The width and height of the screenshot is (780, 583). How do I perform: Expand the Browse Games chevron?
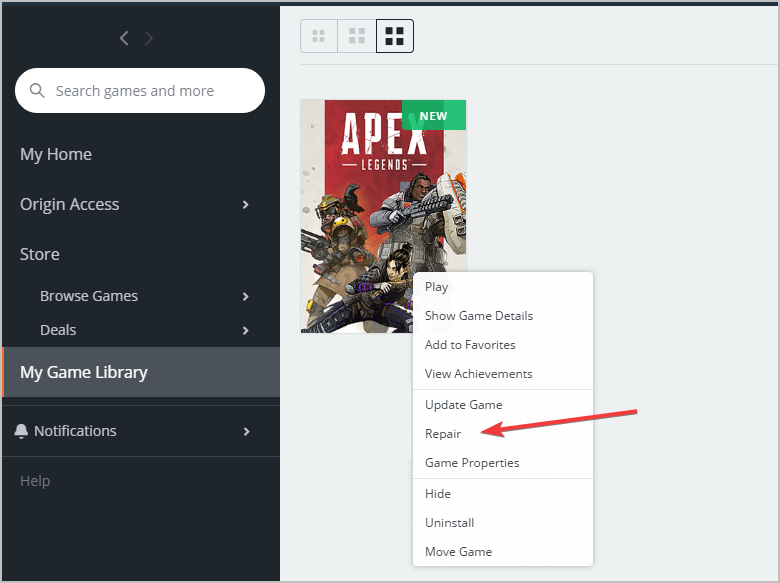tap(245, 296)
